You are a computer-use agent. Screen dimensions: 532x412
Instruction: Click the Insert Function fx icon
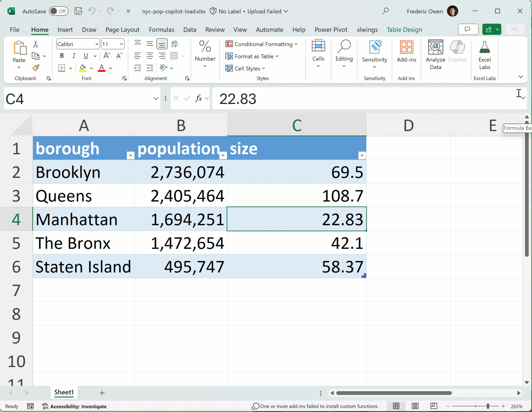198,98
